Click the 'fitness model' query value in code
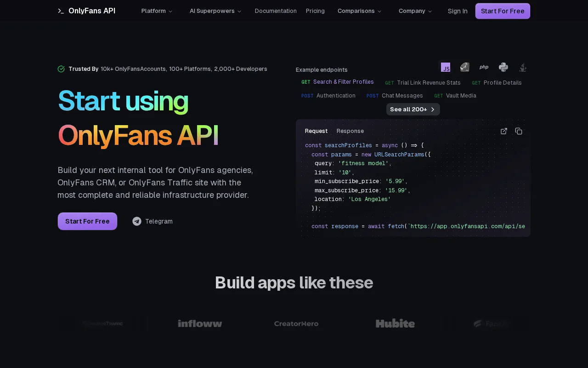Viewport: 588px width, 368px height. (x=363, y=163)
